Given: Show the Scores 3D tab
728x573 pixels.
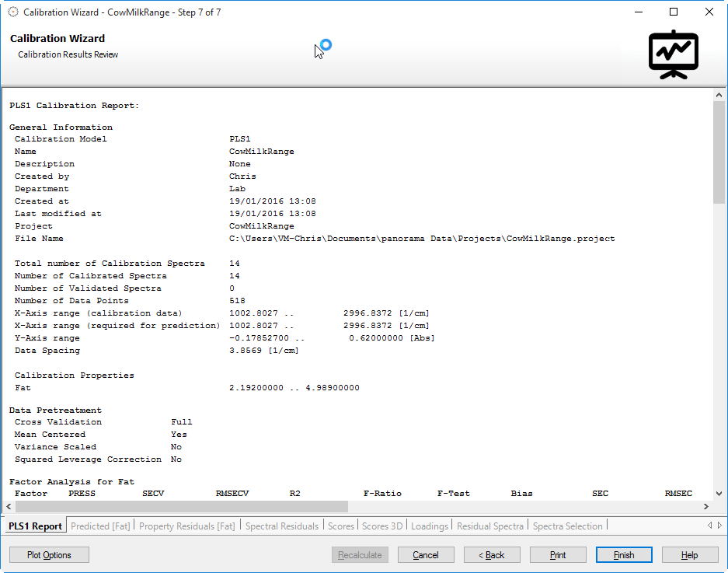Looking at the screenshot, I should click(x=382, y=526).
